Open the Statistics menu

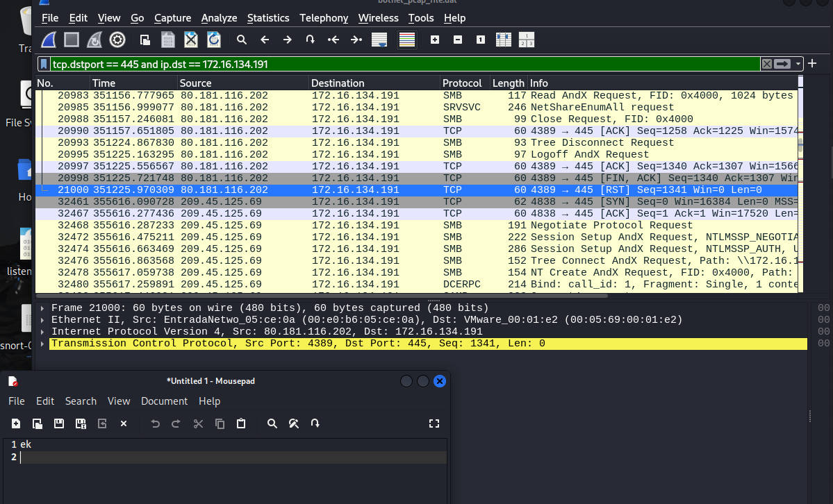click(268, 18)
